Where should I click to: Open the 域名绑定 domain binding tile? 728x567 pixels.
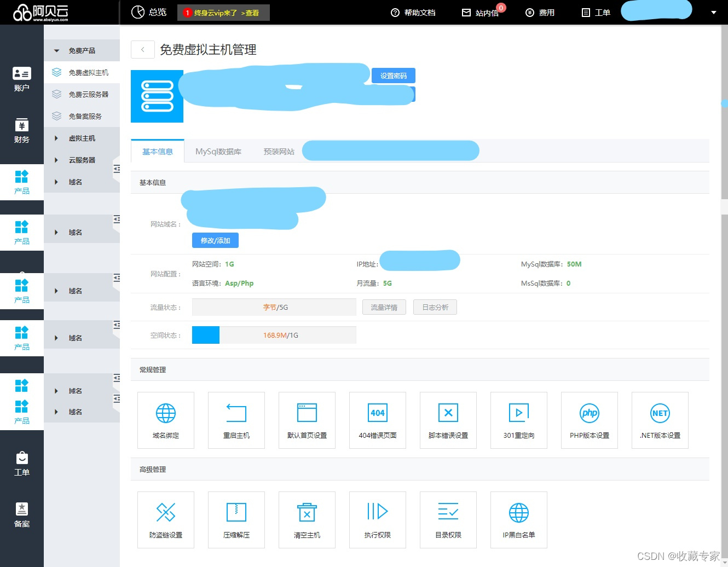[x=166, y=420]
